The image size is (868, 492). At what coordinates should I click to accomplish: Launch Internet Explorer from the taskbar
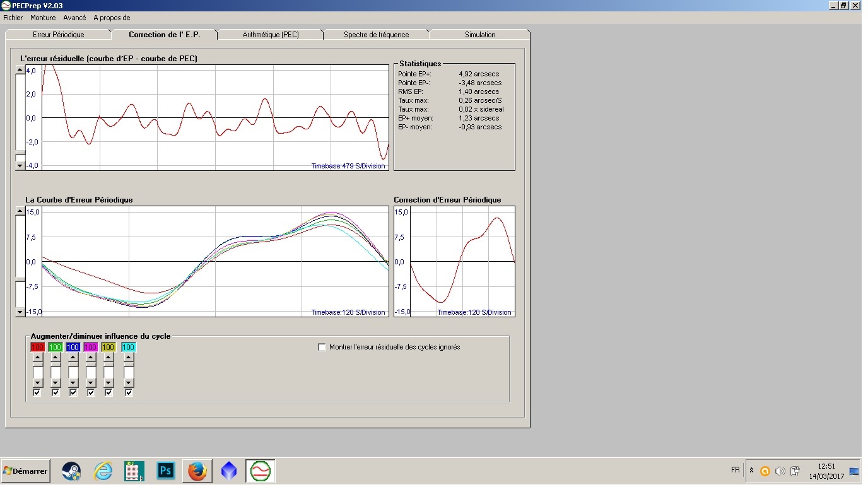(x=103, y=471)
